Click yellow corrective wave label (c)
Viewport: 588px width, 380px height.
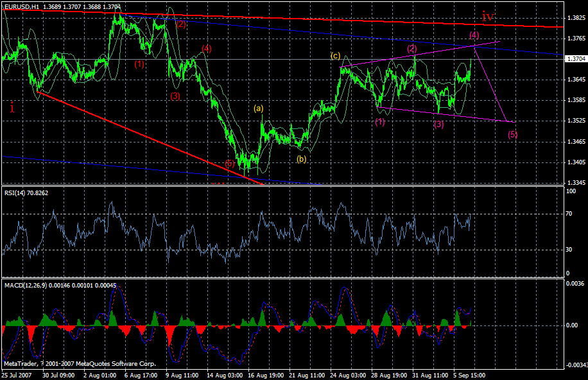coord(335,56)
